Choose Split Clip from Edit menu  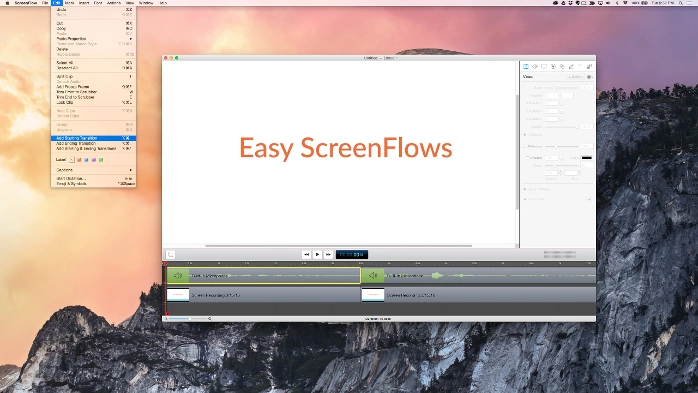(93, 77)
